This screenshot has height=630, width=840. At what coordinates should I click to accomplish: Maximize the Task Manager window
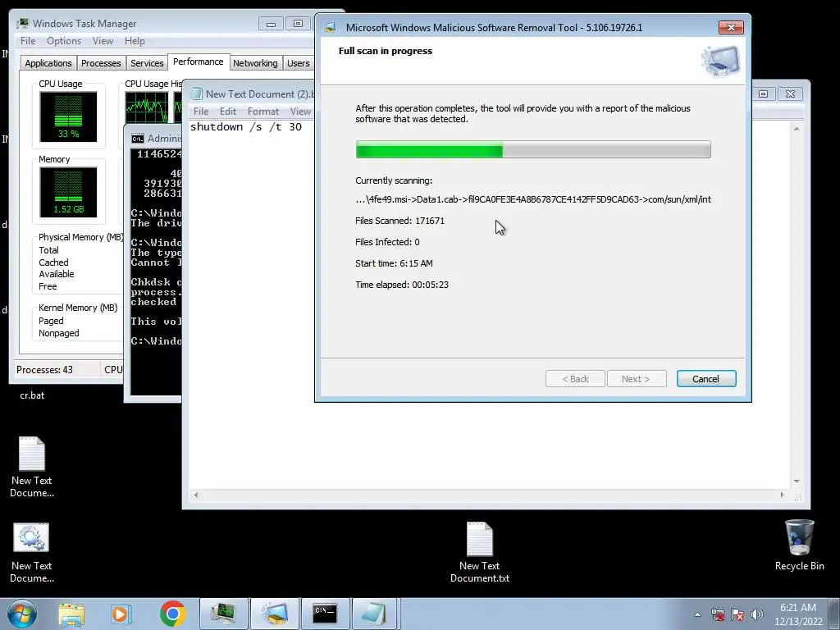point(298,24)
